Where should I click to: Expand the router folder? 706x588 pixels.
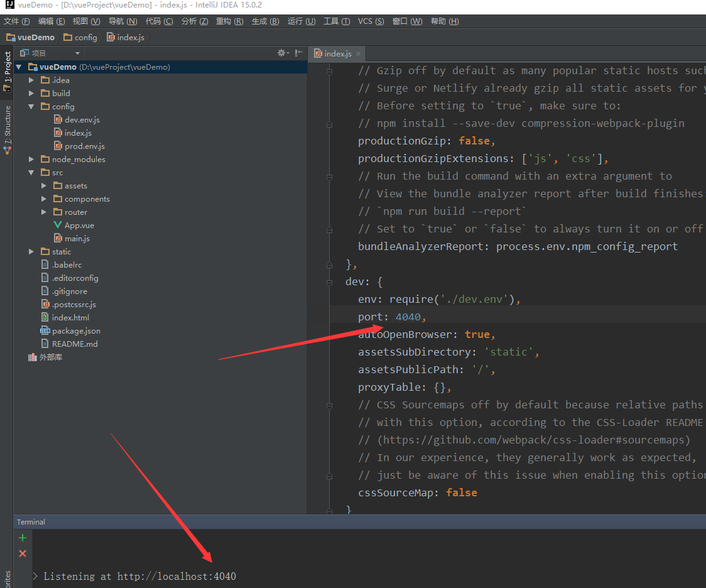(44, 212)
